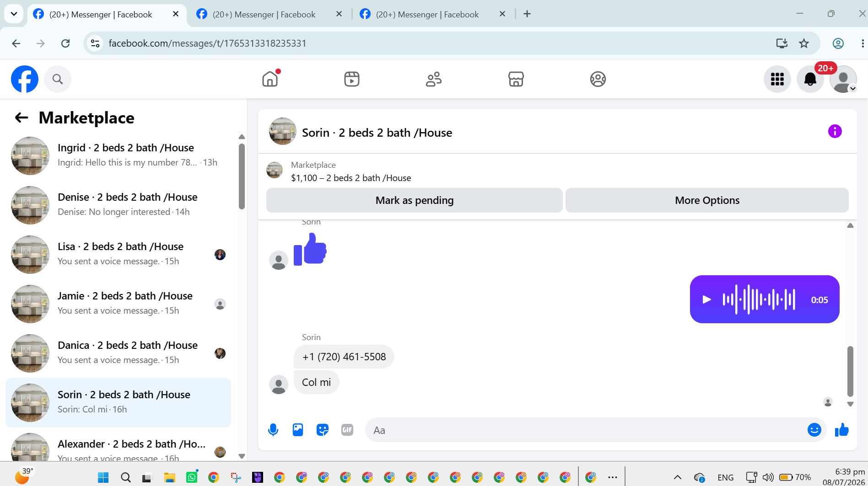
Task: Attach a photo to the message
Action: click(x=298, y=430)
